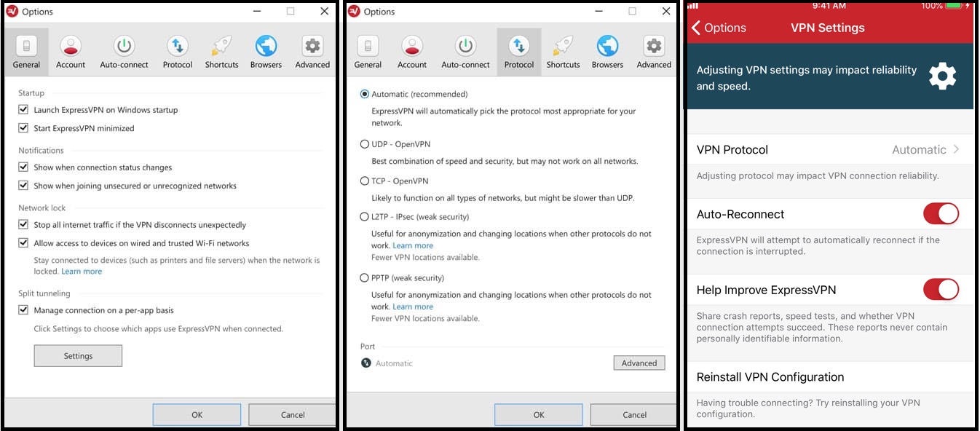Close the left Options window
980x431 pixels.
325,12
